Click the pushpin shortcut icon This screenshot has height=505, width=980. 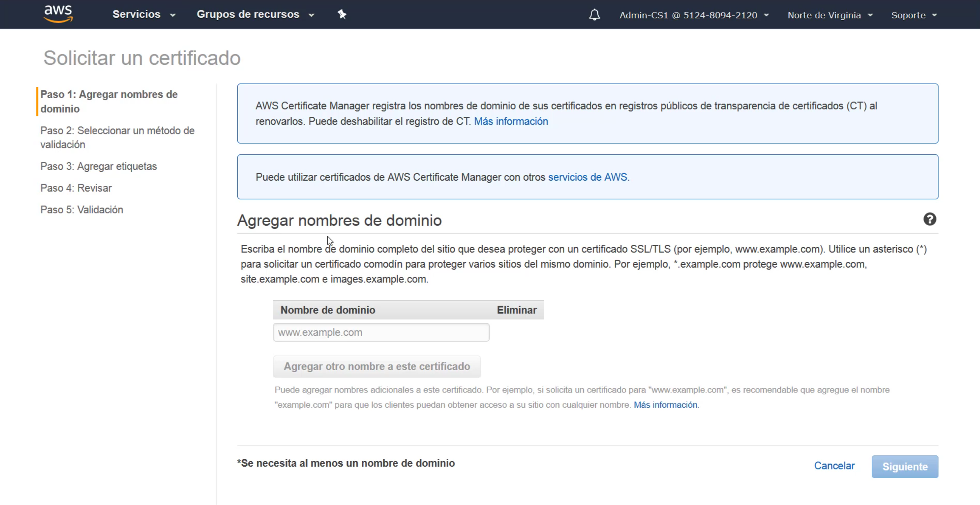[342, 14]
